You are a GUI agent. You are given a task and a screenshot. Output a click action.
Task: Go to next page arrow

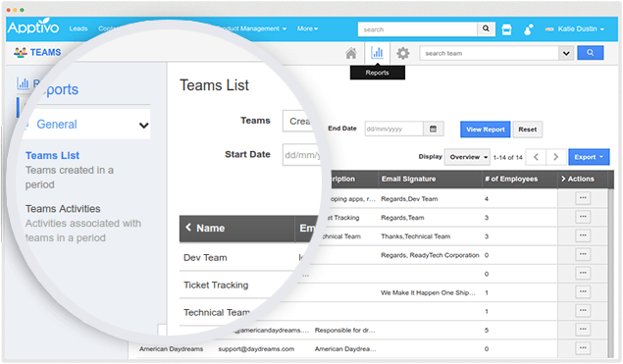556,157
